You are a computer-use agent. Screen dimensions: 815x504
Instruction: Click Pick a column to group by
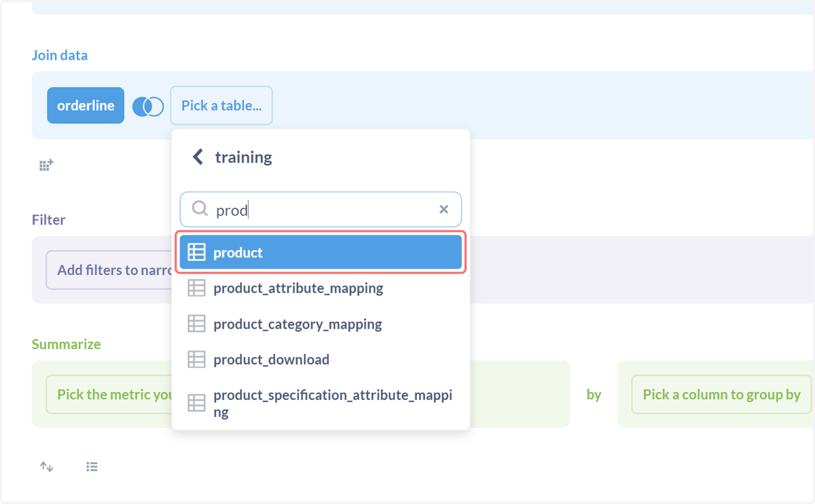pos(721,394)
